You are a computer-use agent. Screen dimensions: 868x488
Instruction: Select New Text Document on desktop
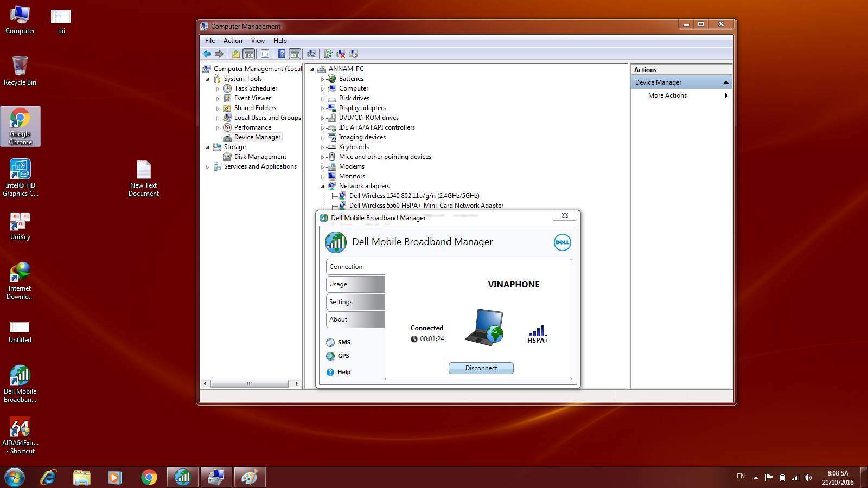pos(144,178)
